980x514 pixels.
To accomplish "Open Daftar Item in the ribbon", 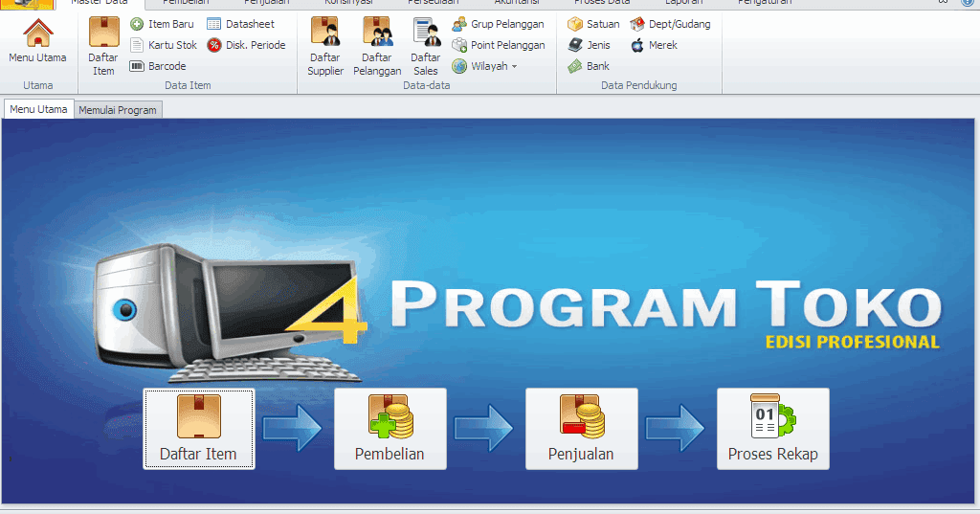I will point(103,46).
